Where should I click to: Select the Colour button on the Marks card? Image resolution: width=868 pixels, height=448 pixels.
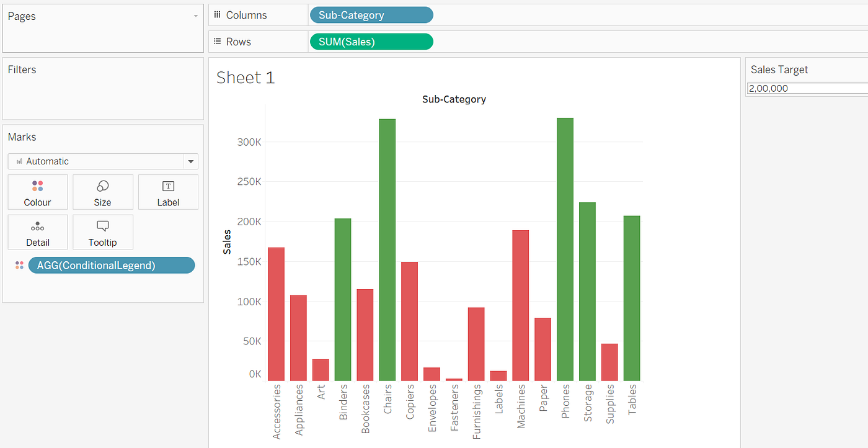[37, 192]
